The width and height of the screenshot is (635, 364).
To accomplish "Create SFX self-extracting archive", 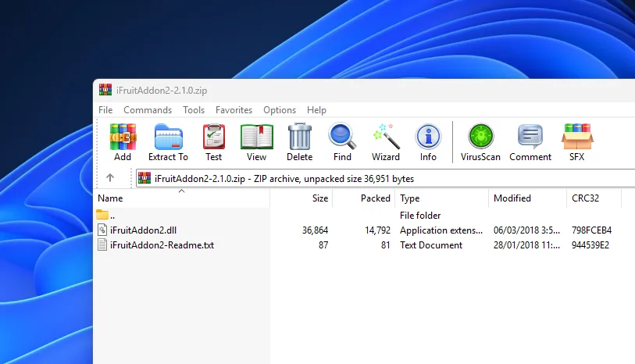I will (x=576, y=141).
